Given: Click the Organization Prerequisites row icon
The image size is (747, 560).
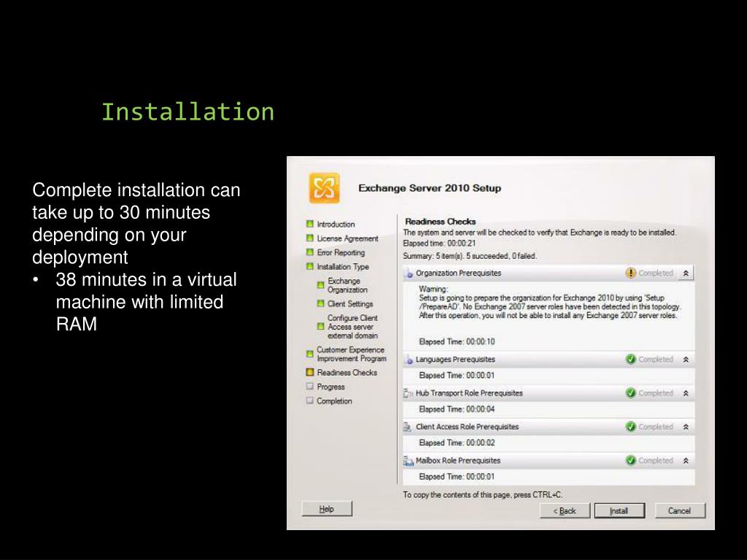Looking at the screenshot, I should click(x=409, y=274).
